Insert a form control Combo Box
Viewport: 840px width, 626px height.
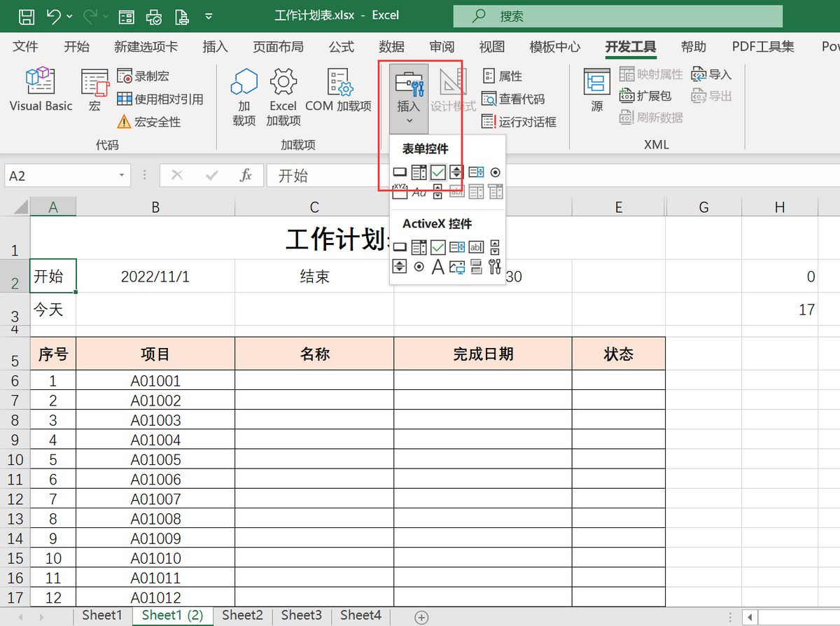pos(419,172)
